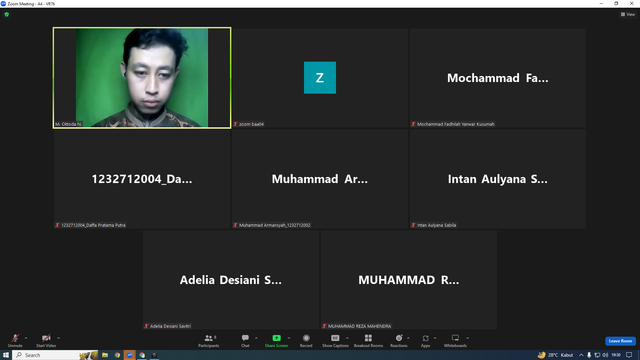Click the taskbar clock showing 19:30
The width and height of the screenshot is (640, 360).
click(616, 355)
